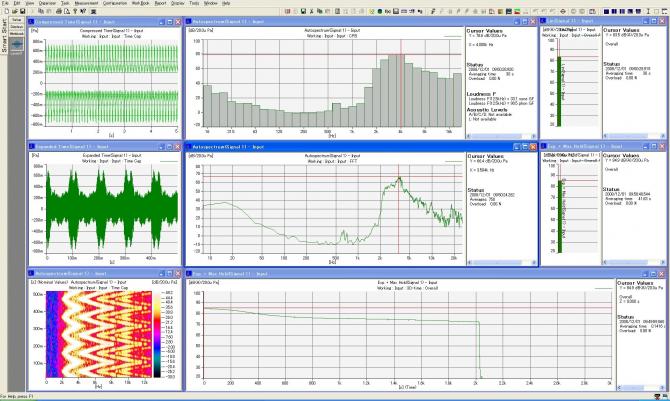Open the Organiser menu
The width and height of the screenshot is (670, 401).
click(x=47, y=4)
